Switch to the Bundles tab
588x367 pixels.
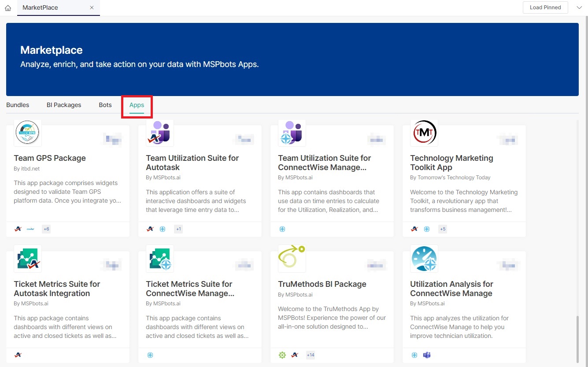(x=18, y=105)
